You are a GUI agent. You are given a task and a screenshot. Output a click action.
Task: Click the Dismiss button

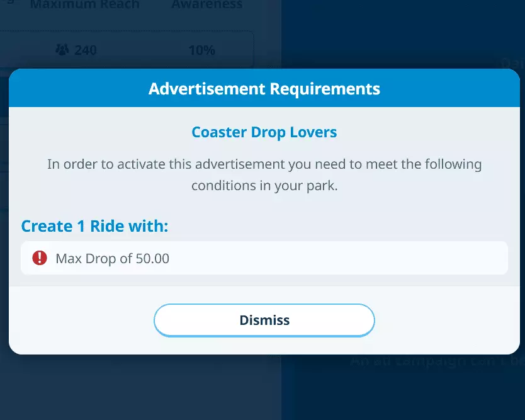tap(264, 320)
